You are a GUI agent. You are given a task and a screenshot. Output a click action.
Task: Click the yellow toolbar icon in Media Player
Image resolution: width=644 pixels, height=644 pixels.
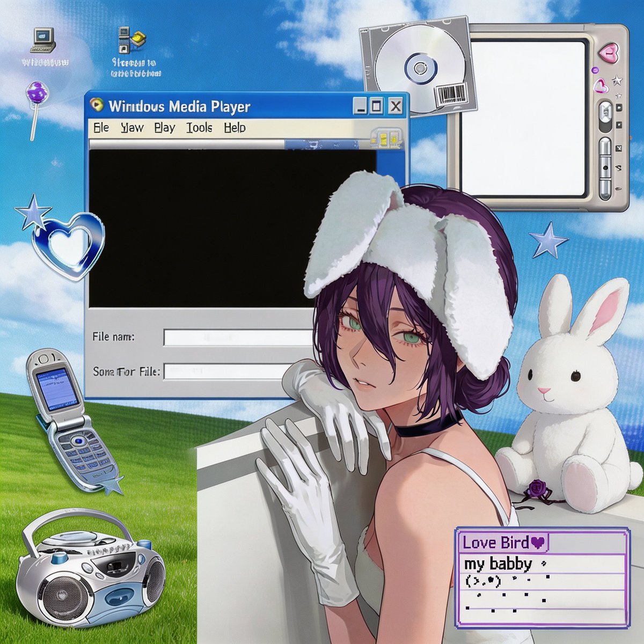coord(385,138)
